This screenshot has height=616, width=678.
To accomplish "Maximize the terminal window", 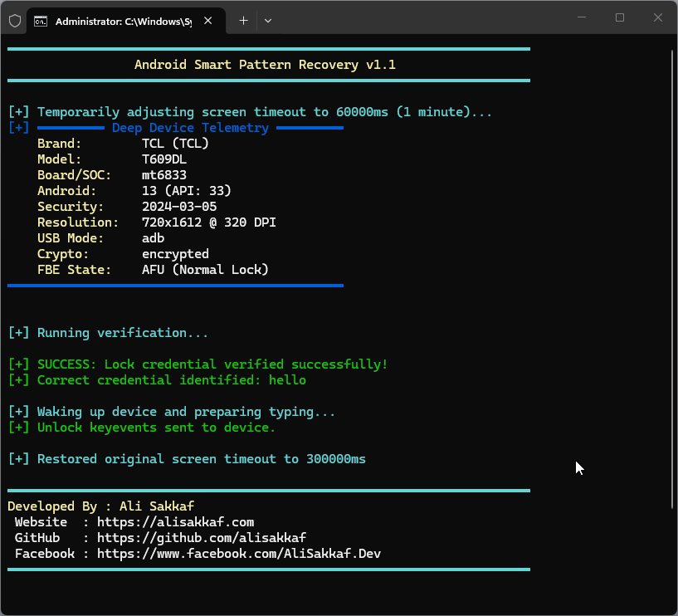I will point(620,17).
